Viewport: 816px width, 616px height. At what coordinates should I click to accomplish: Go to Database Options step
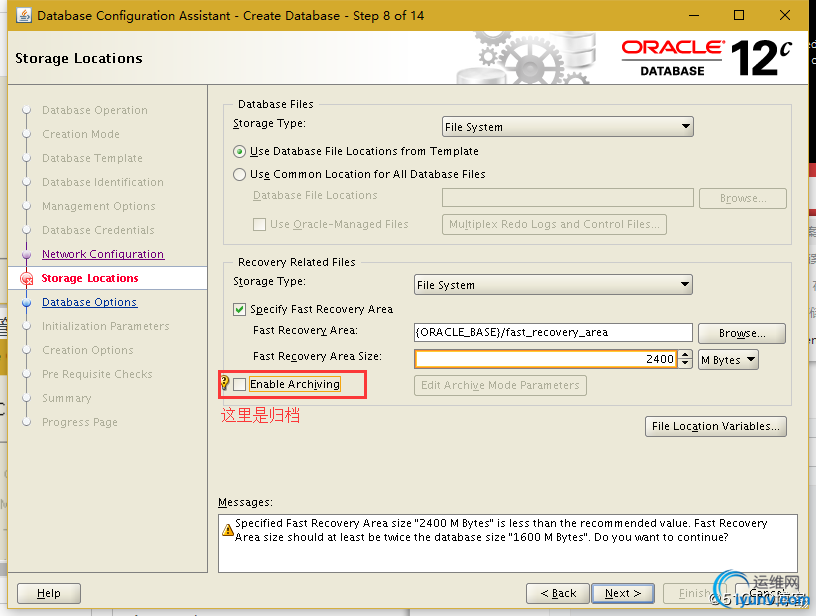pyautogui.click(x=90, y=302)
